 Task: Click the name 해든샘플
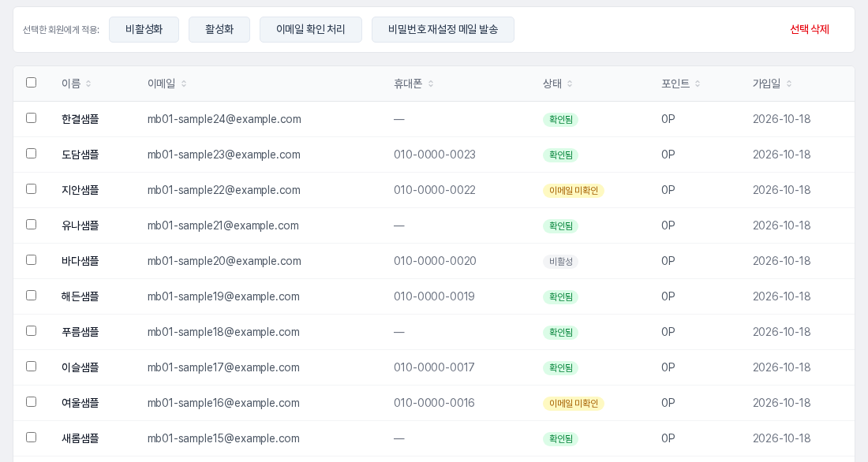pos(80,296)
